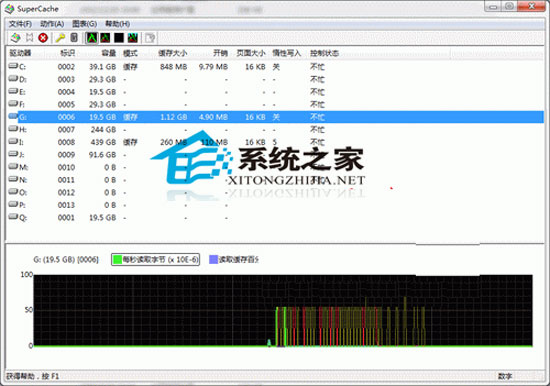
Task: Click the drive icon for C:
Action: (x=13, y=66)
